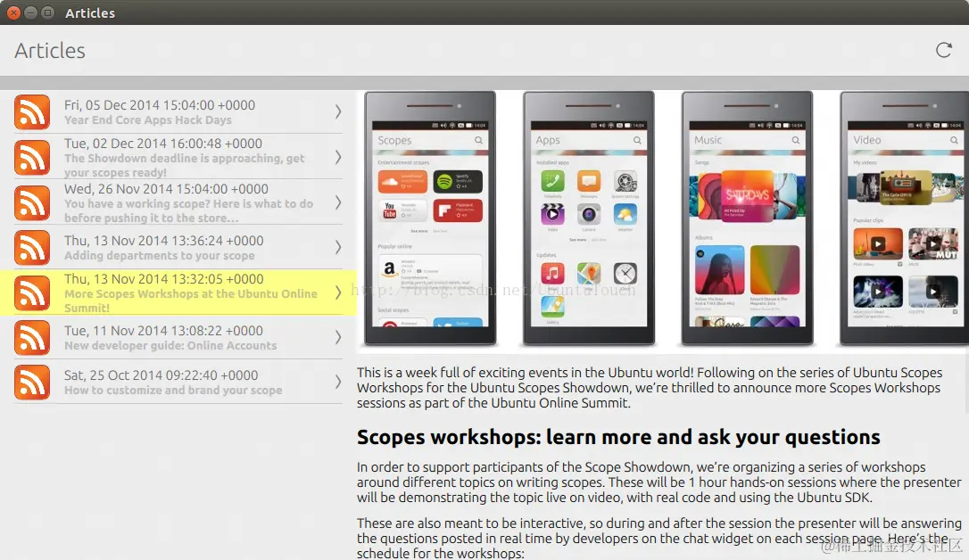Click the search icon in the Music phone screen
This screenshot has width=969, height=560.
pyautogui.click(x=796, y=140)
